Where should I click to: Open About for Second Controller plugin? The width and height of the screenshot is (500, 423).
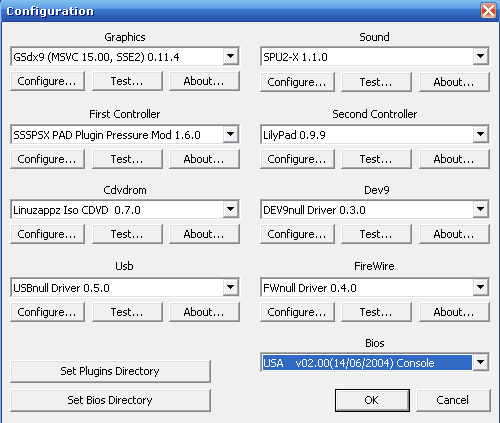(454, 159)
